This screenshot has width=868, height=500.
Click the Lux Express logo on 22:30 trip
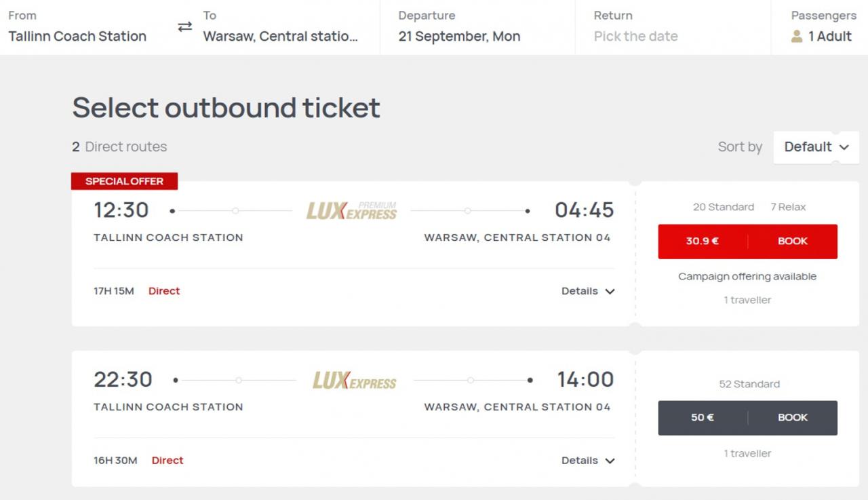pos(354,381)
